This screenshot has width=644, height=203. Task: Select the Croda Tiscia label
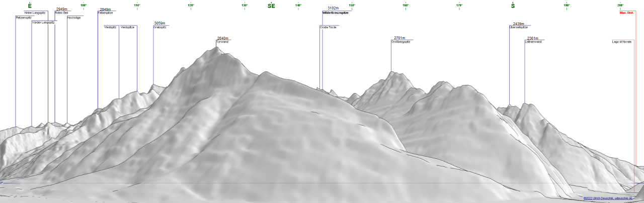click(x=328, y=27)
